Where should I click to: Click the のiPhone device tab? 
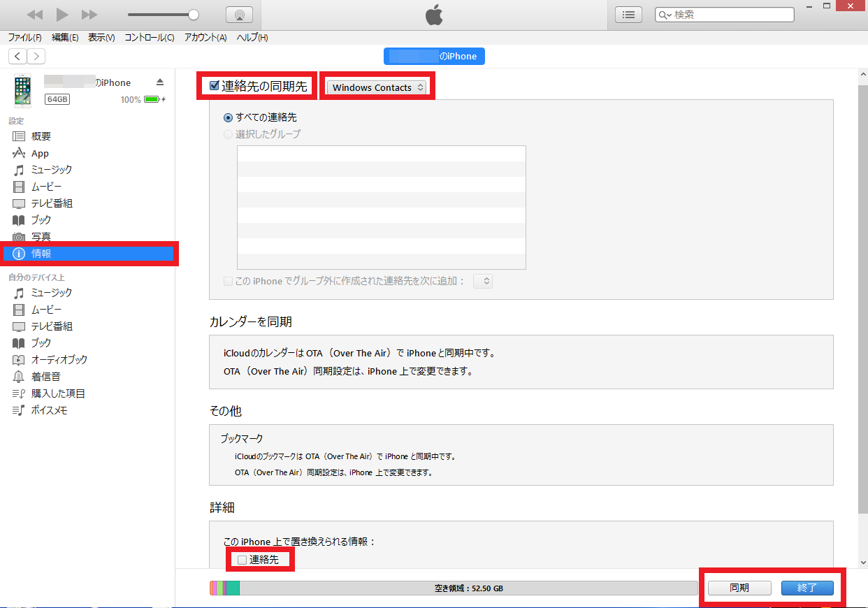(x=434, y=57)
